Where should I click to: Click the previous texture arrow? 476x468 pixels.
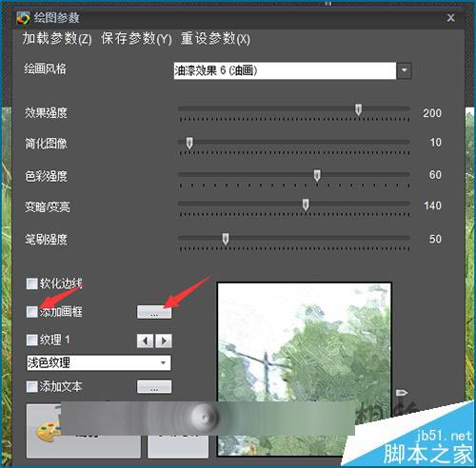[146, 341]
